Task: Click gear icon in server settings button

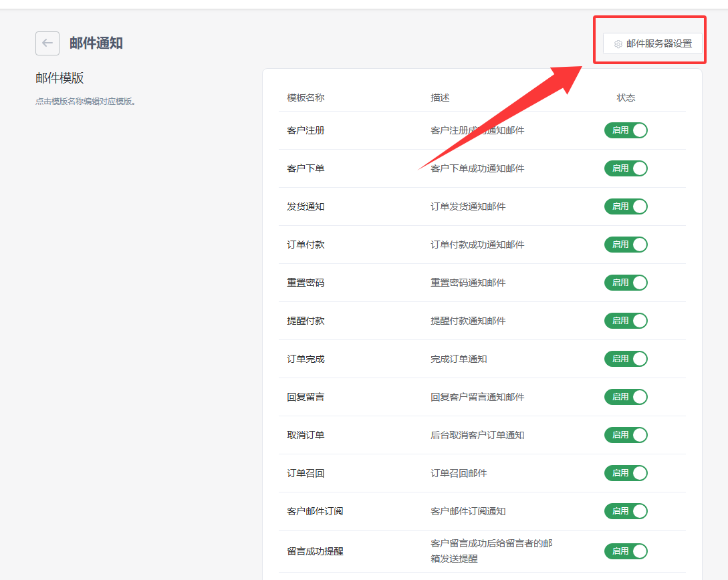Action: [x=618, y=44]
